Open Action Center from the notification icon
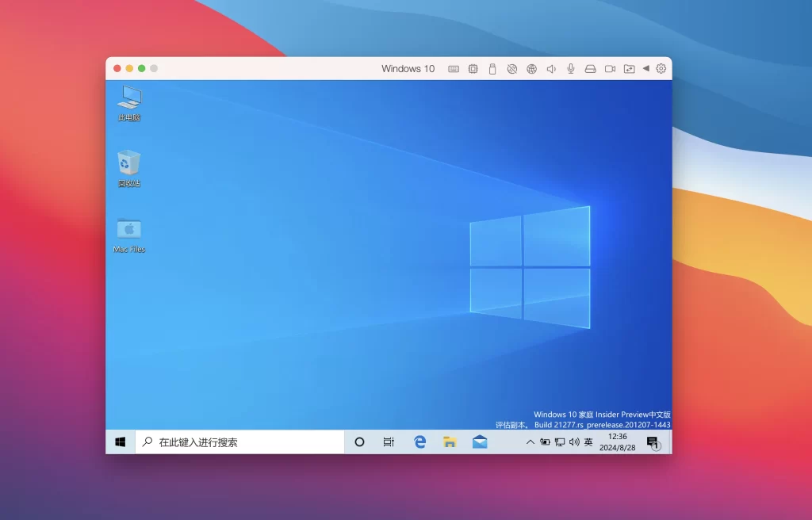 [x=652, y=442]
